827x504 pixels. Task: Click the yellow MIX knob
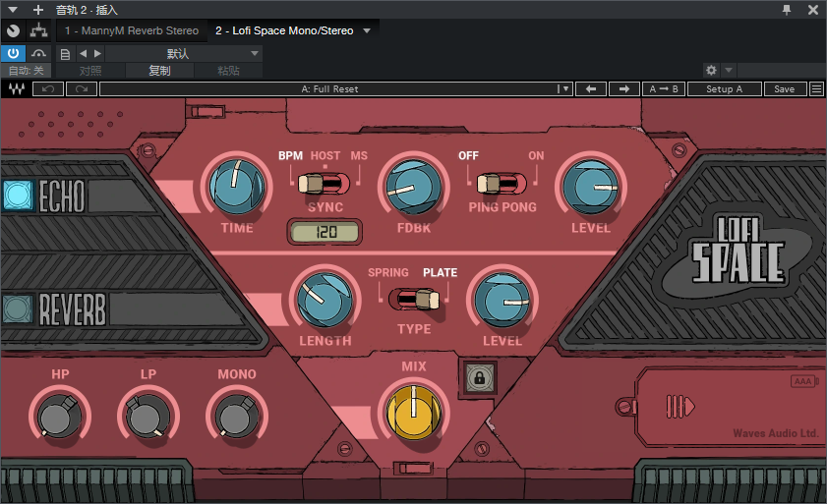[x=413, y=413]
